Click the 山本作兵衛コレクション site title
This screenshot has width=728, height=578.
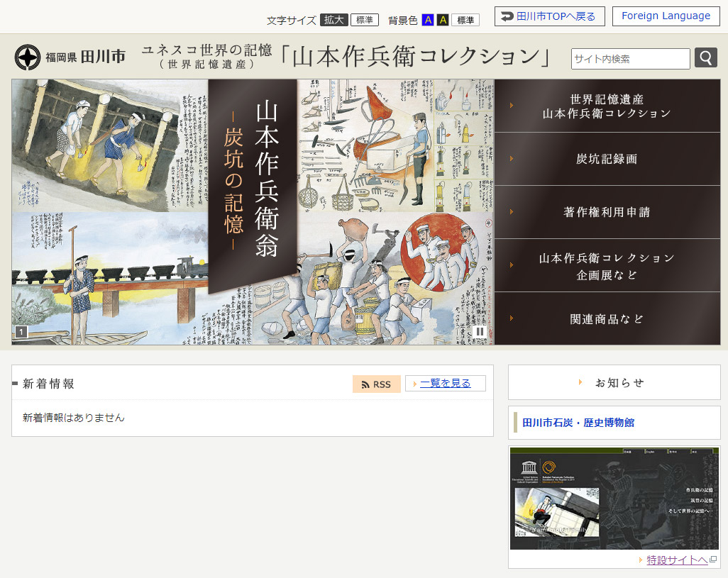(346, 57)
